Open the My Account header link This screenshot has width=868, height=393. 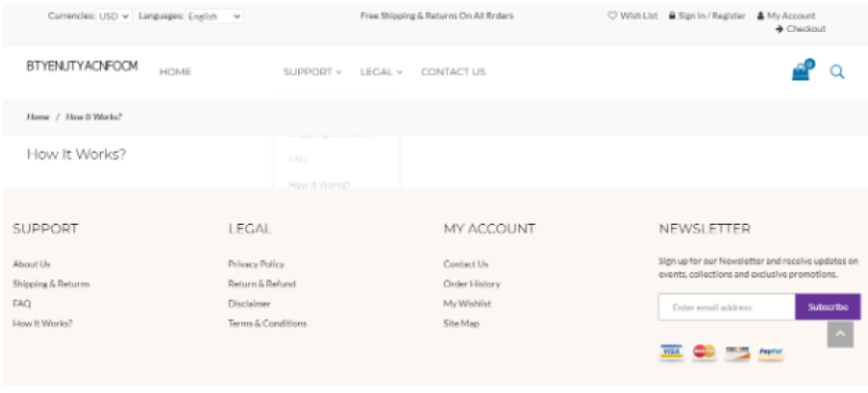tap(791, 15)
